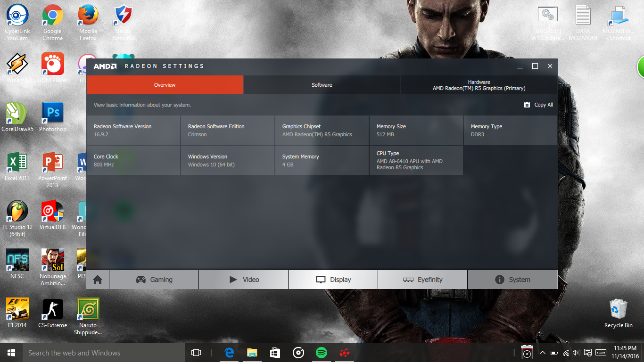Image resolution: width=644 pixels, height=363 pixels.
Task: Select the Baidu Antivirus desktop icon
Action: pos(123,23)
